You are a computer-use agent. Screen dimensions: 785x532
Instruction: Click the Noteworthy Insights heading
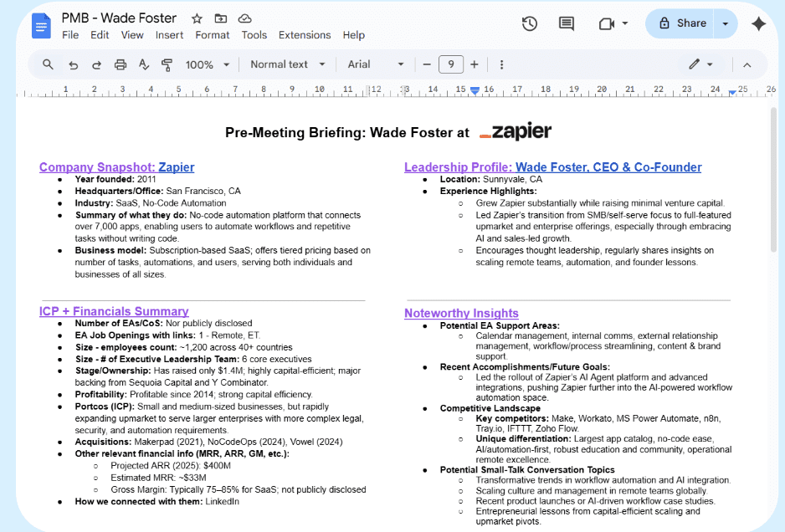tap(461, 314)
